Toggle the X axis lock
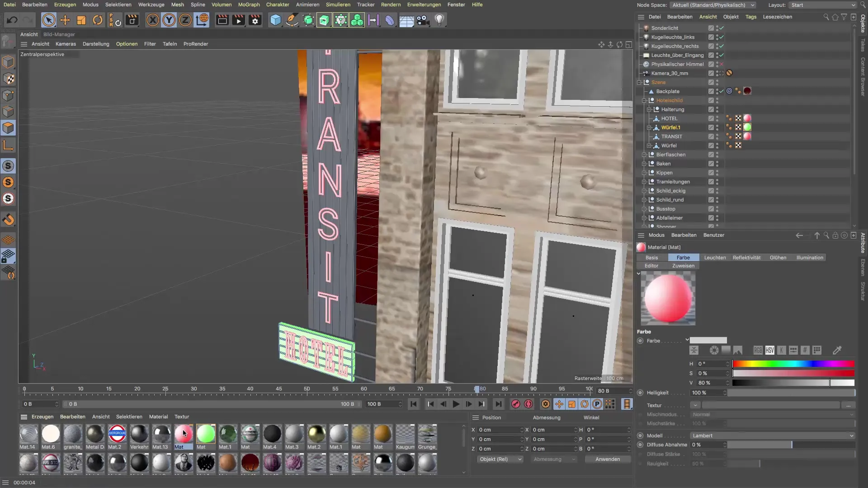 tap(153, 20)
